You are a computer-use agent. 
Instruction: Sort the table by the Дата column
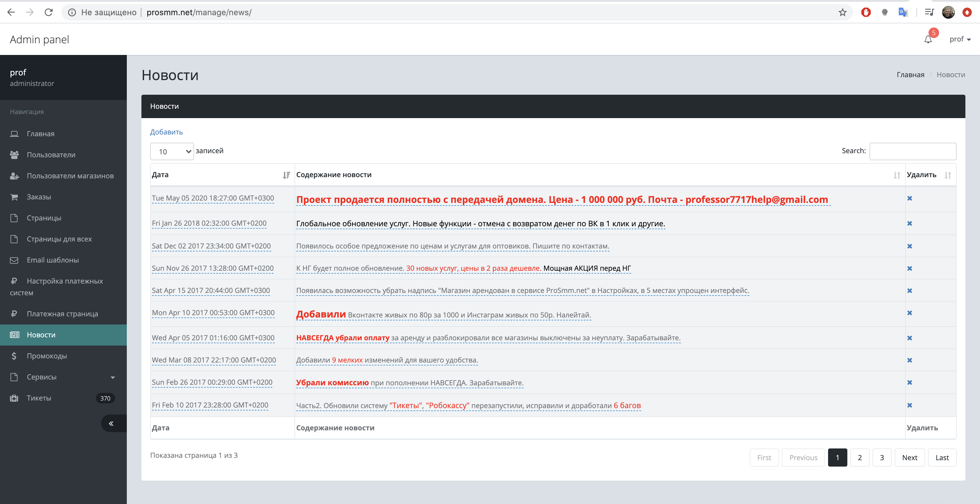286,175
